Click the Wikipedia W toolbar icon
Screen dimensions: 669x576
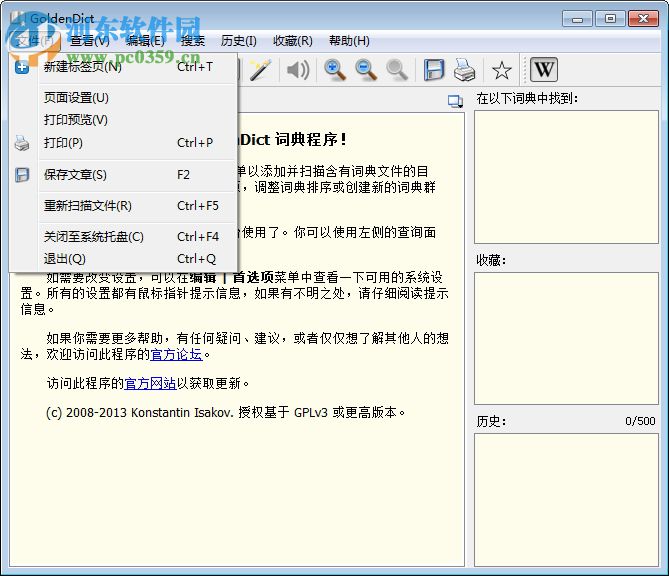[x=544, y=70]
